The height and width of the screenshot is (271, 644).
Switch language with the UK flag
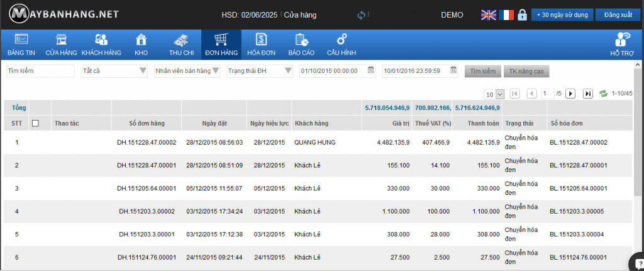488,15
